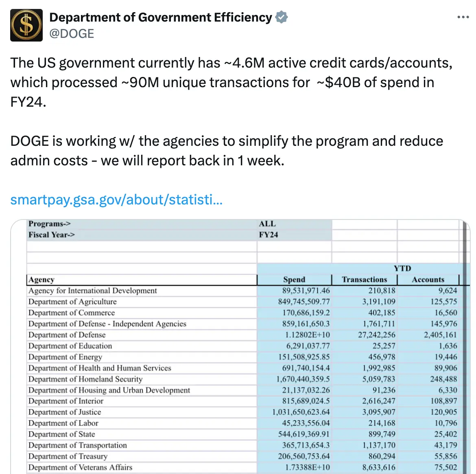Click the DOGE dollar-sign profile avatar
476x474 pixels.
(x=26, y=25)
